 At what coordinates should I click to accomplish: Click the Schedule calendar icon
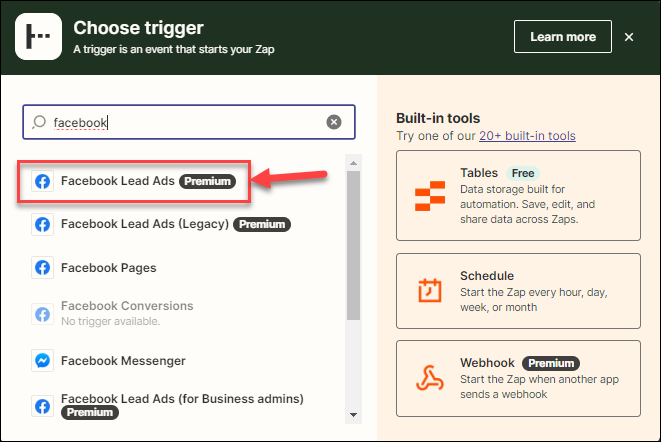pos(430,291)
